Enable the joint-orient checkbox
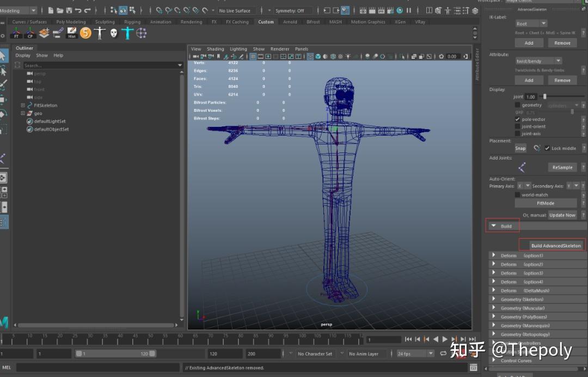This screenshot has height=377, width=588. coord(517,126)
